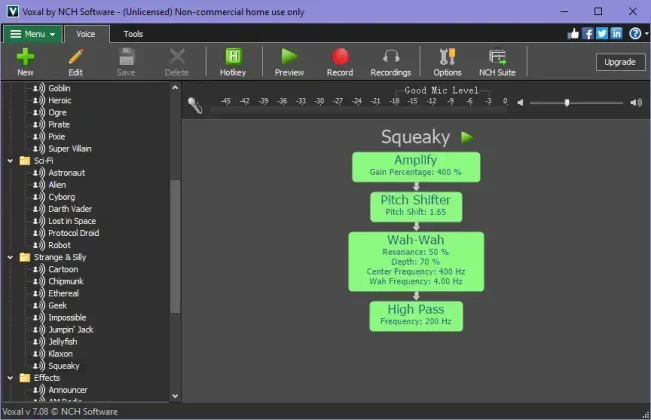Select the Goblin voice

[59, 88]
